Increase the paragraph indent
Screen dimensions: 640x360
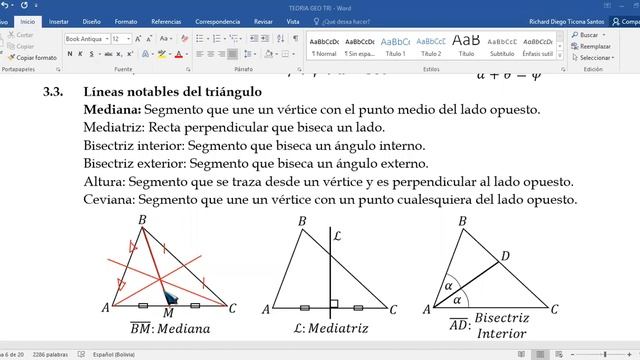coord(265,39)
